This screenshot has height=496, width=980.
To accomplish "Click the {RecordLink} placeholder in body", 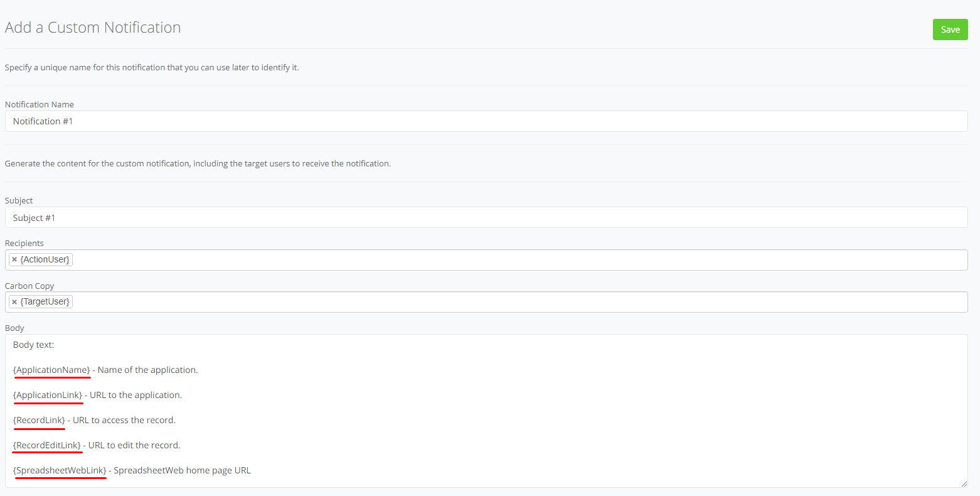I will 39,420.
